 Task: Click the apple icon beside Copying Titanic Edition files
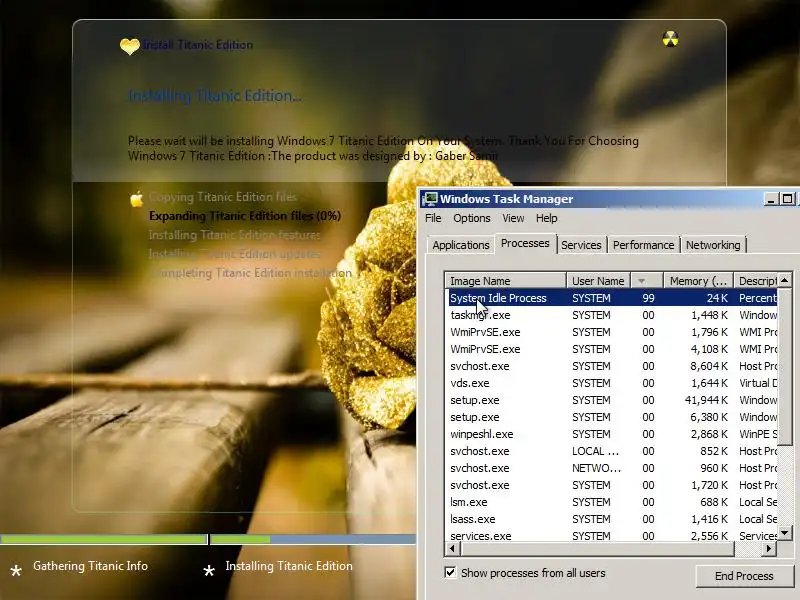click(x=136, y=198)
